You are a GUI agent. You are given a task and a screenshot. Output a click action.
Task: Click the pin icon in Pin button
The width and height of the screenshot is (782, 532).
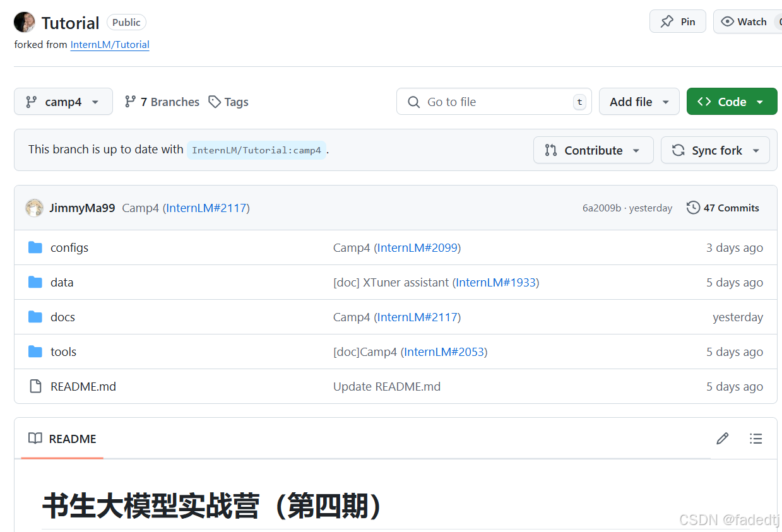click(666, 21)
